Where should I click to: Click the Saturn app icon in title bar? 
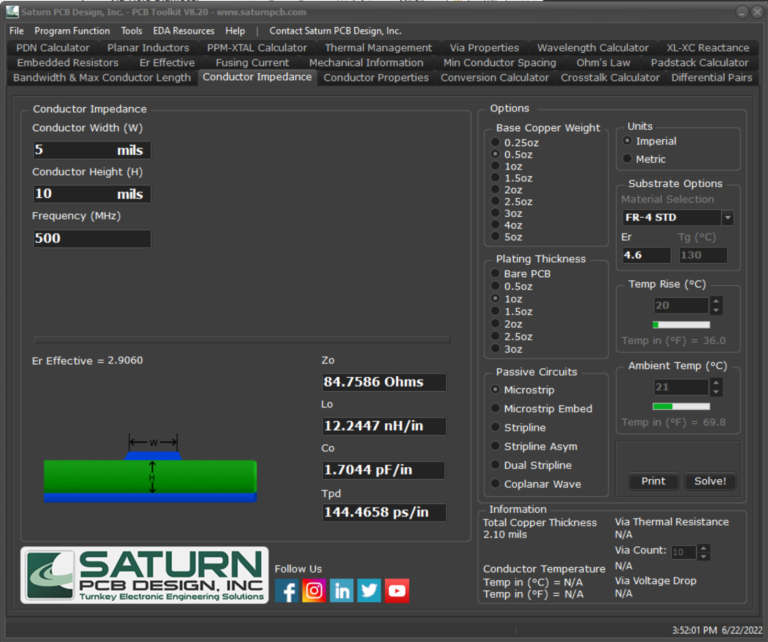10,12
